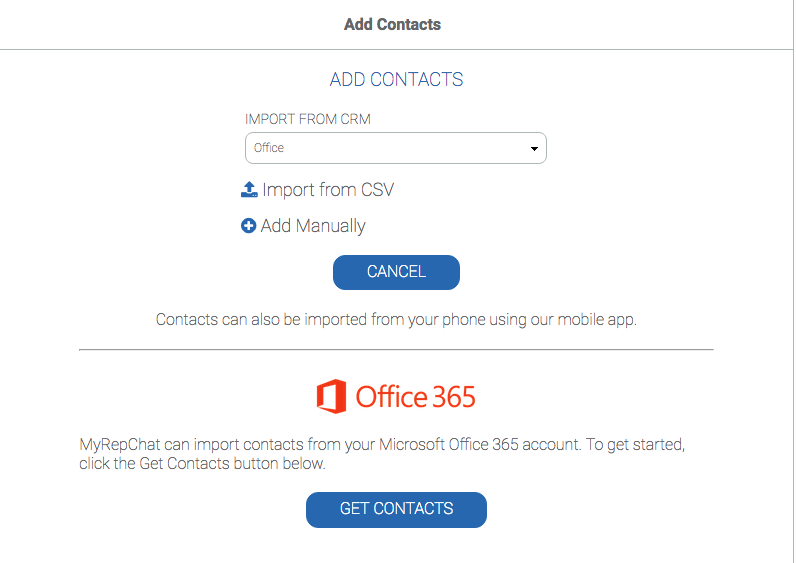Image resolution: width=796 pixels, height=563 pixels.
Task: Click the 'Add Contacts' title in the header bar
Action: (x=392, y=24)
